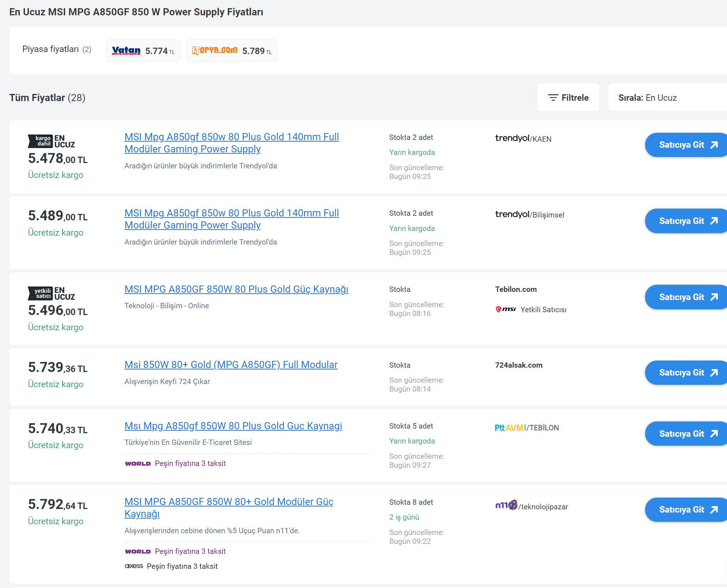Click the trendyol/KAEN seller logo
Screen dimensions: 727x588
coord(523,138)
